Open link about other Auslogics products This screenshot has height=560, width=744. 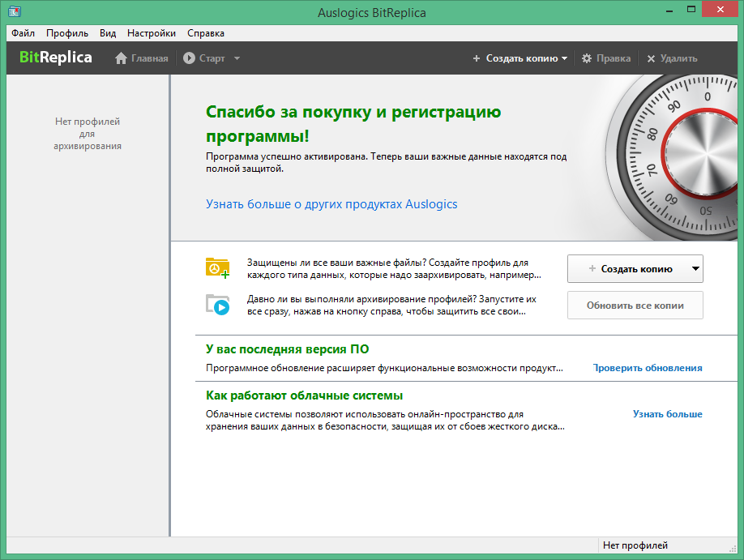tap(331, 204)
